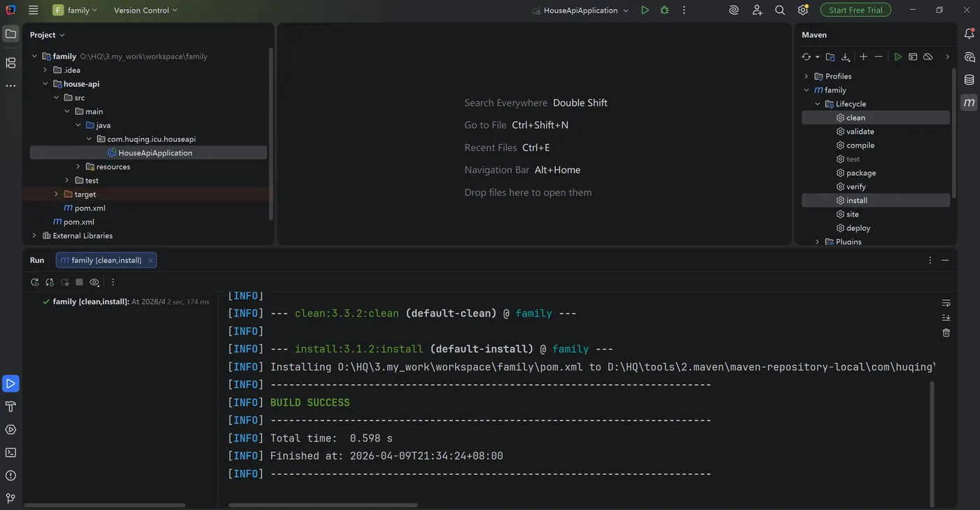Toggle Maven offline mode
This screenshot has height=510, width=980.
click(x=928, y=57)
